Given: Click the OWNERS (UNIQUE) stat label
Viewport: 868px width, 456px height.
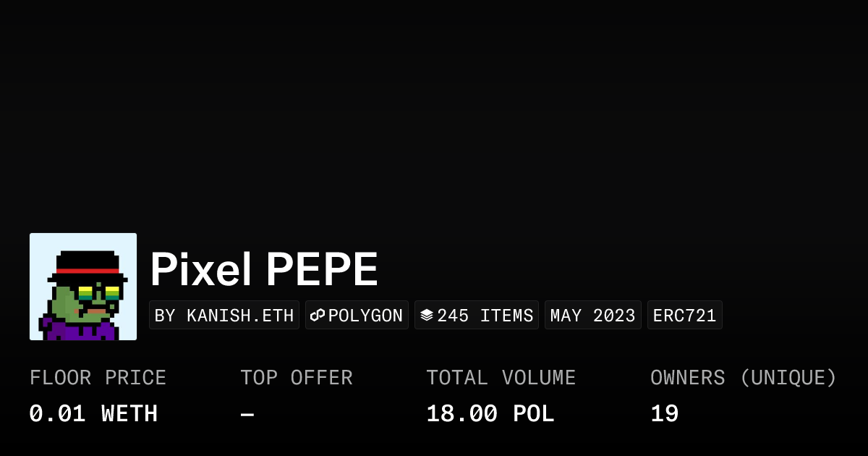Looking at the screenshot, I should click(x=743, y=378).
